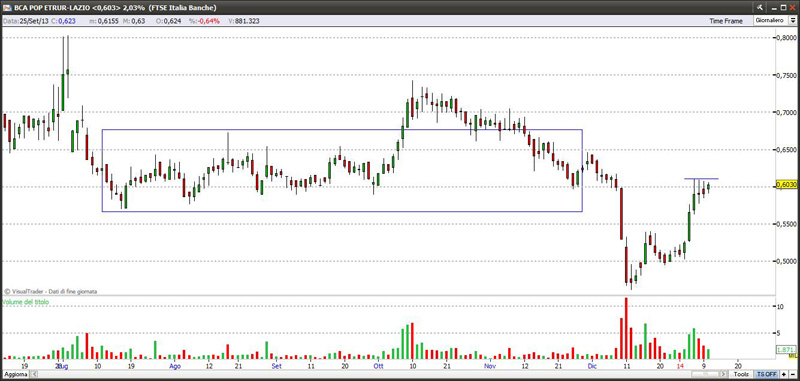This screenshot has width=800, height=381.
Task: Click the hammer tools icon in title bar
Action: (760, 7)
